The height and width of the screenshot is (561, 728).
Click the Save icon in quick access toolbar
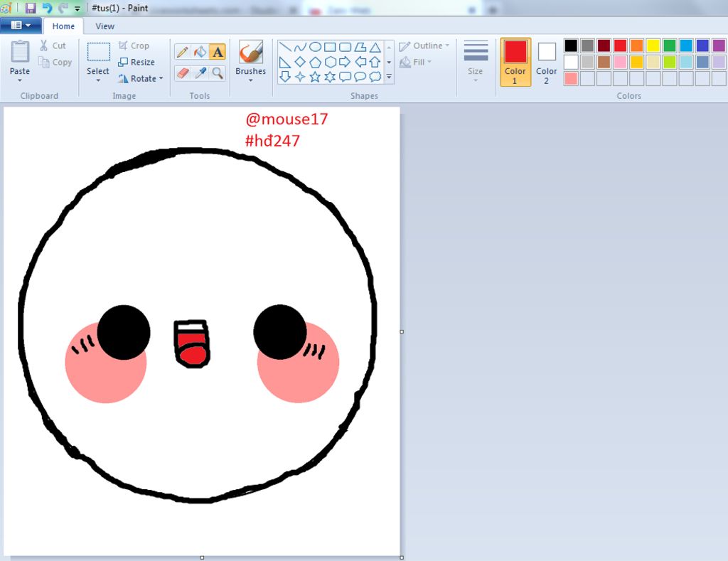pyautogui.click(x=31, y=8)
